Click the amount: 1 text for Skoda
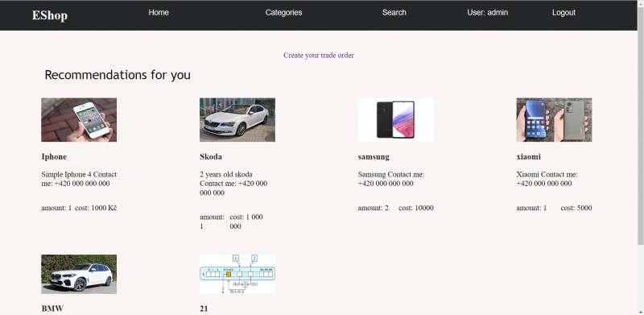The image size is (644, 315). [212, 222]
